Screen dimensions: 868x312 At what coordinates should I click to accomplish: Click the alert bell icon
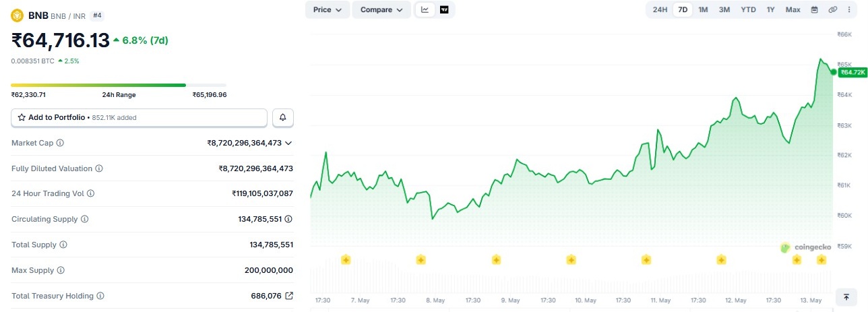(x=283, y=117)
